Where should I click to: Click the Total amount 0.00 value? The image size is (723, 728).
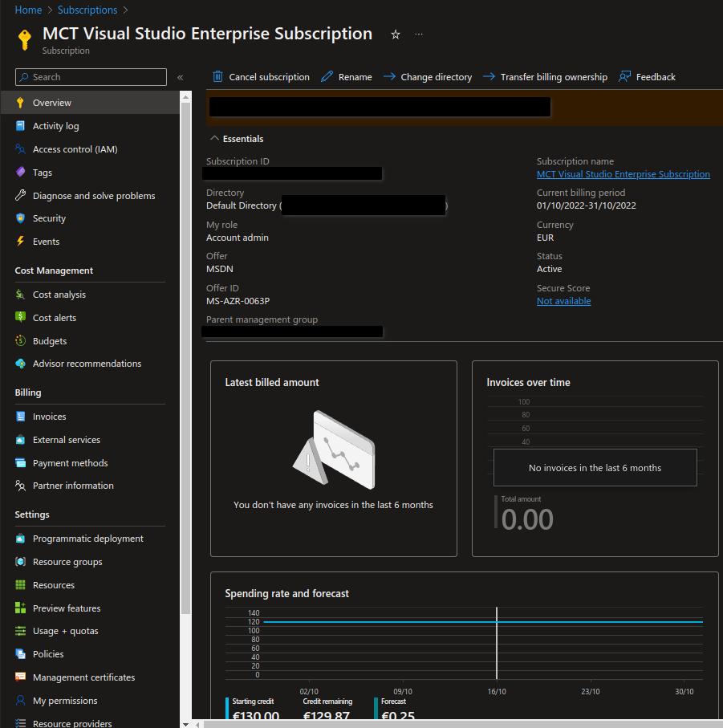pos(527,519)
